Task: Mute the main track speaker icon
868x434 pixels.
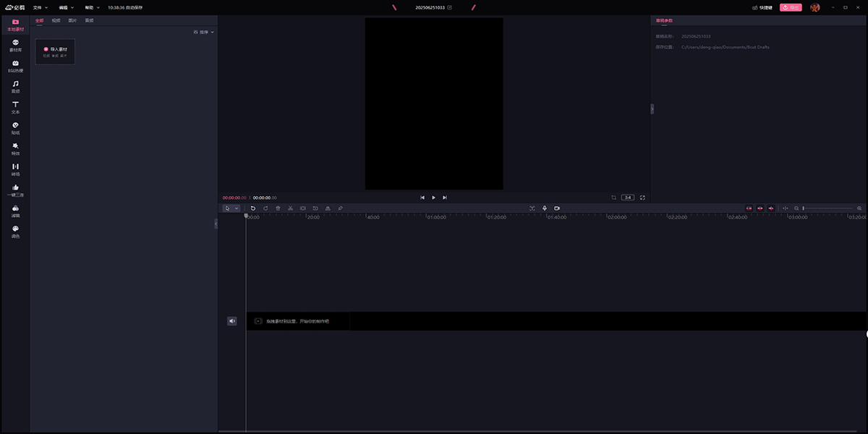Action: pos(232,321)
